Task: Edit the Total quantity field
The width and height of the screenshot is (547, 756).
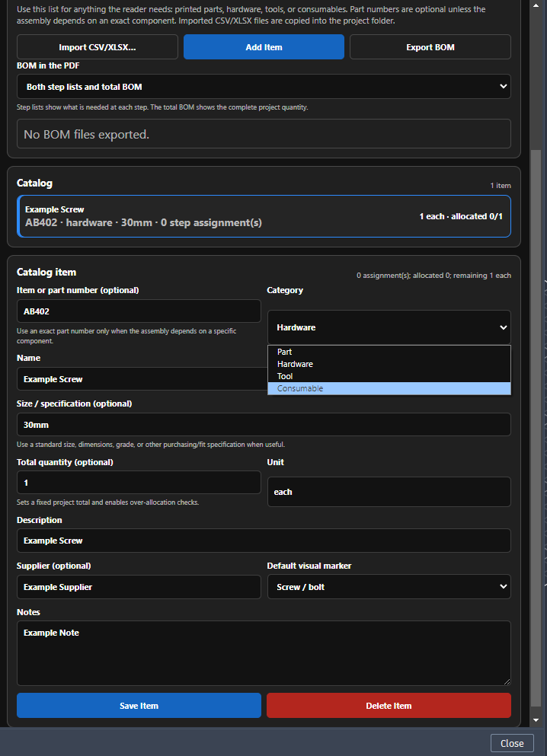Action: click(139, 483)
